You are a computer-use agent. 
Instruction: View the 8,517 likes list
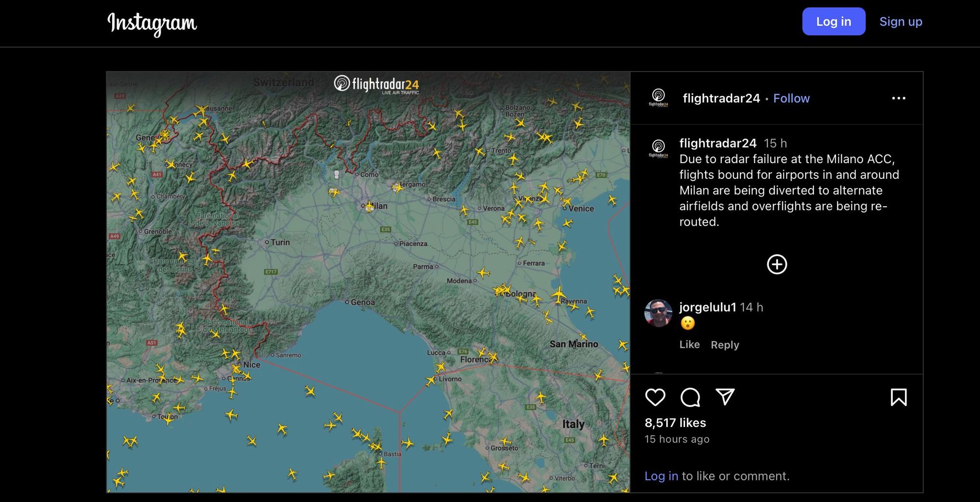675,423
